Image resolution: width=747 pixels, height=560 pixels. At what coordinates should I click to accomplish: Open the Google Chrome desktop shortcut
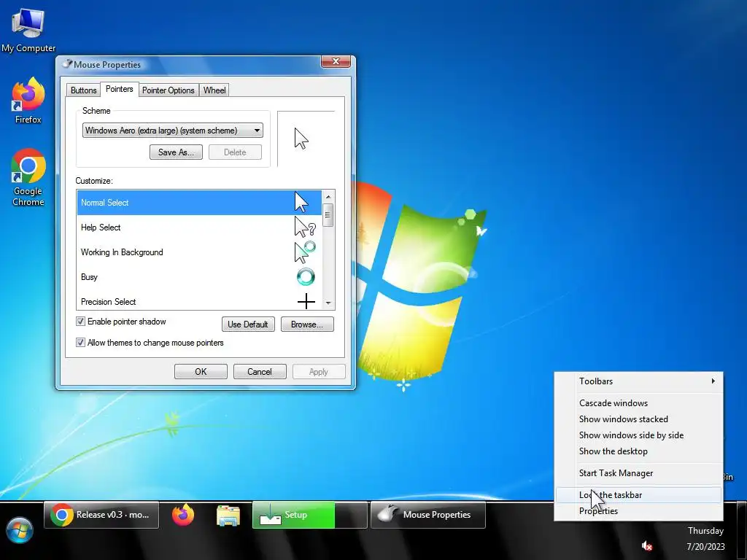coord(28,177)
